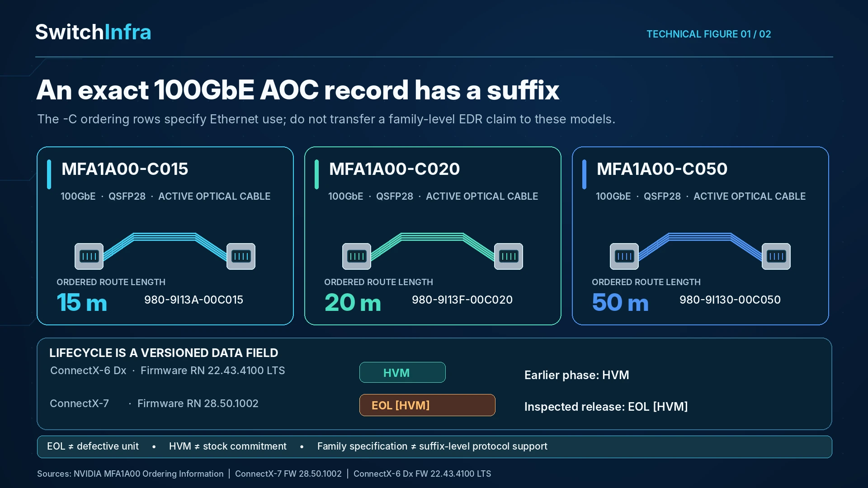868x488 pixels.
Task: Click ORDERED ROUTE LENGTH label in C020 card
Action: click(x=378, y=282)
